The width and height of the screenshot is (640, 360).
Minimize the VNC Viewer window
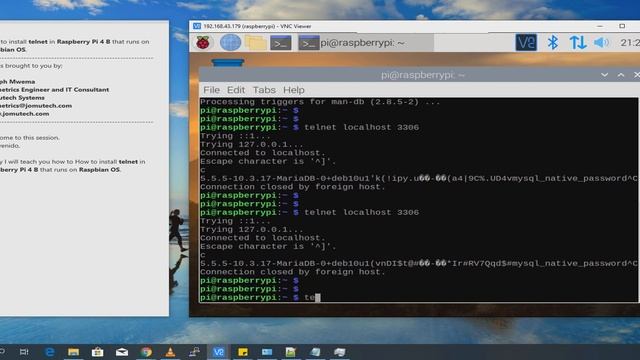[x=600, y=26]
